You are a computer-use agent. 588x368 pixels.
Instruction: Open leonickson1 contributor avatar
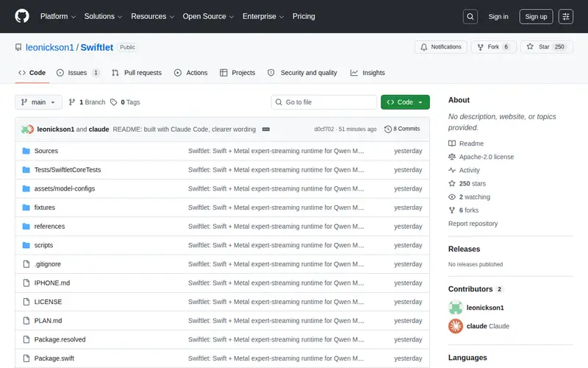click(456, 308)
